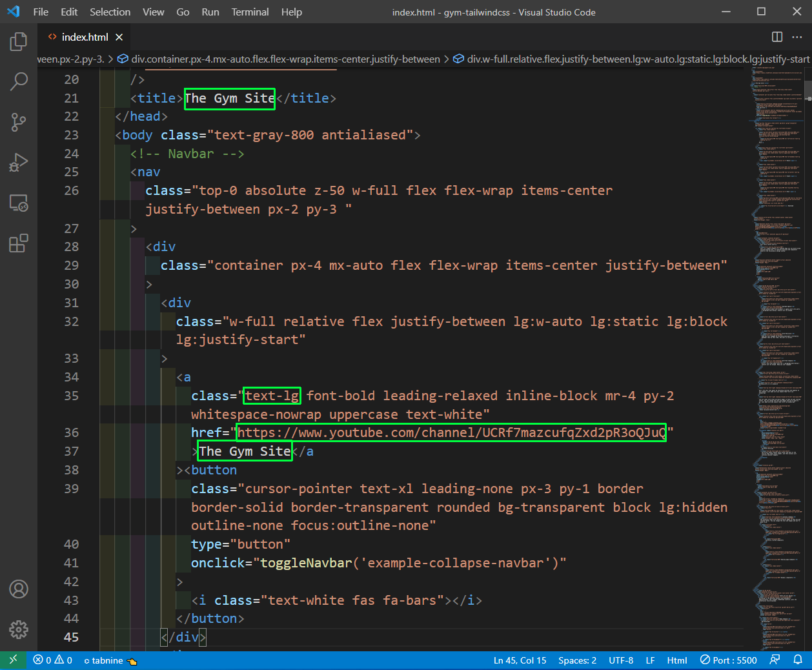The height and width of the screenshot is (670, 812).
Task: Click the <nav tag on line 25
Action: point(145,172)
